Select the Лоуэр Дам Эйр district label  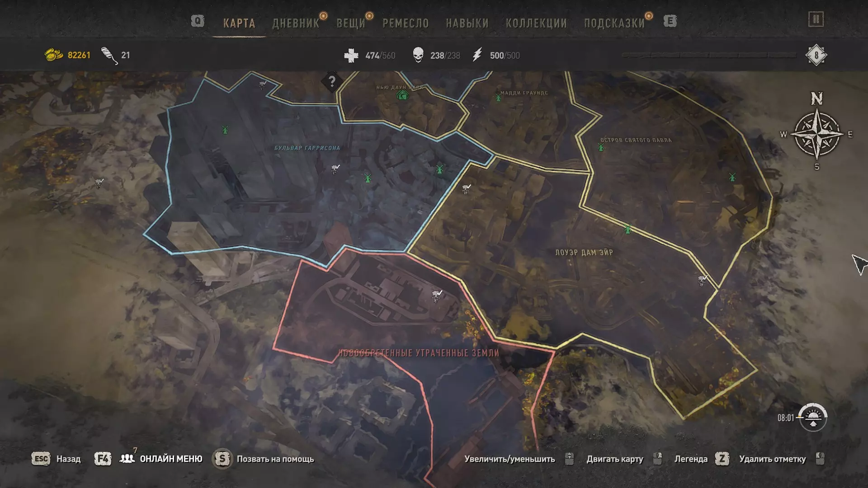click(584, 253)
